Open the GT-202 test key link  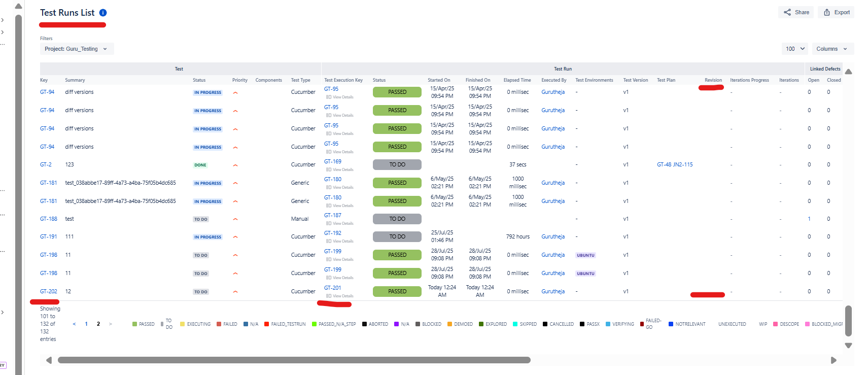49,291
